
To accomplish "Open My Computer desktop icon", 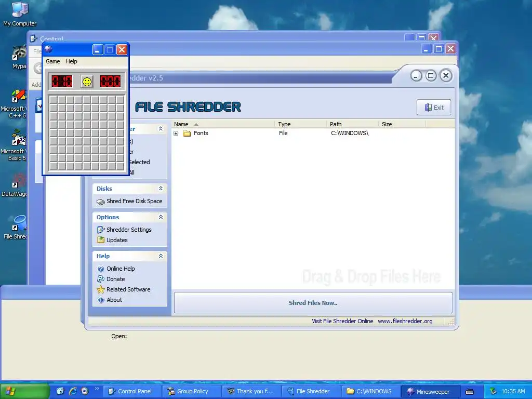I will [x=20, y=14].
